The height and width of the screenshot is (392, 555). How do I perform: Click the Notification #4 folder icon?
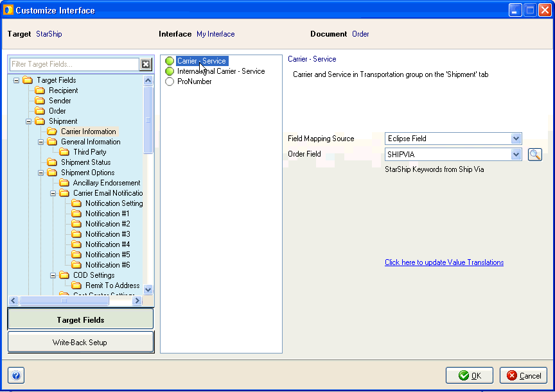(76, 244)
